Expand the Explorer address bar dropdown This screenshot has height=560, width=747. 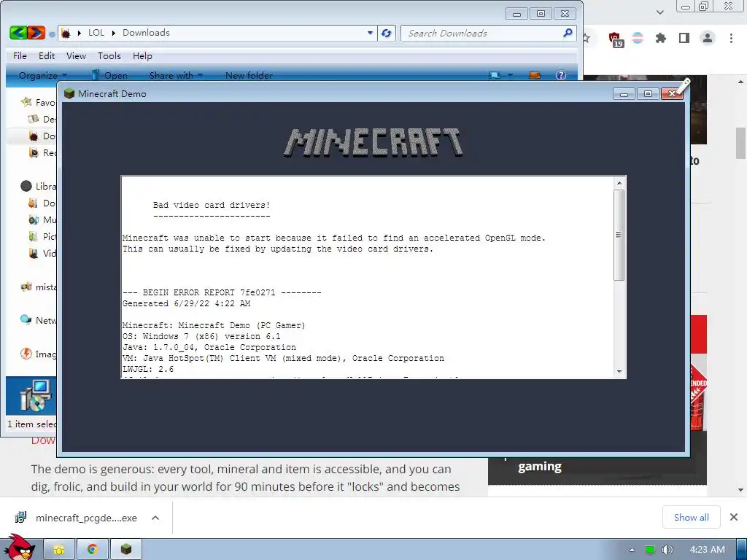coord(370,33)
